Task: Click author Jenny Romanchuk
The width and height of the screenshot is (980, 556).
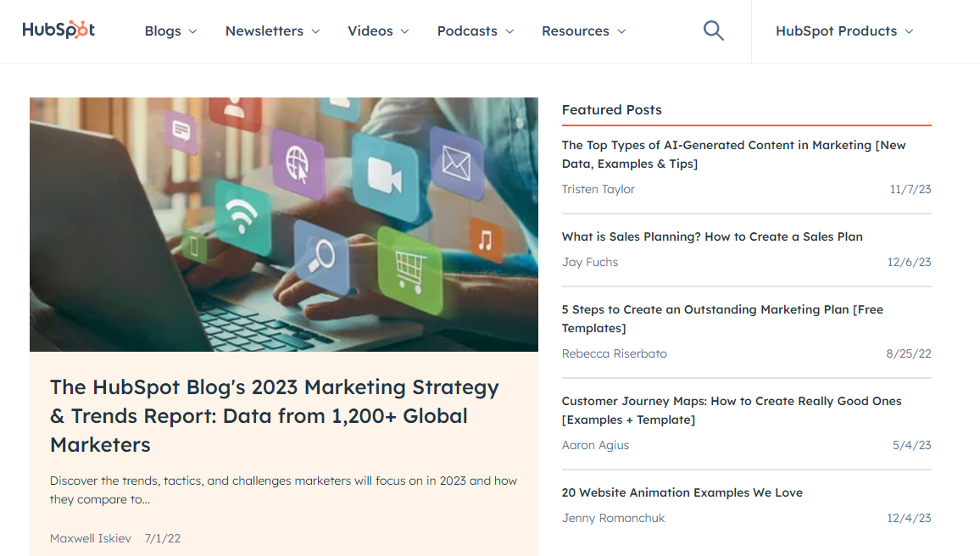Action: pyautogui.click(x=612, y=518)
